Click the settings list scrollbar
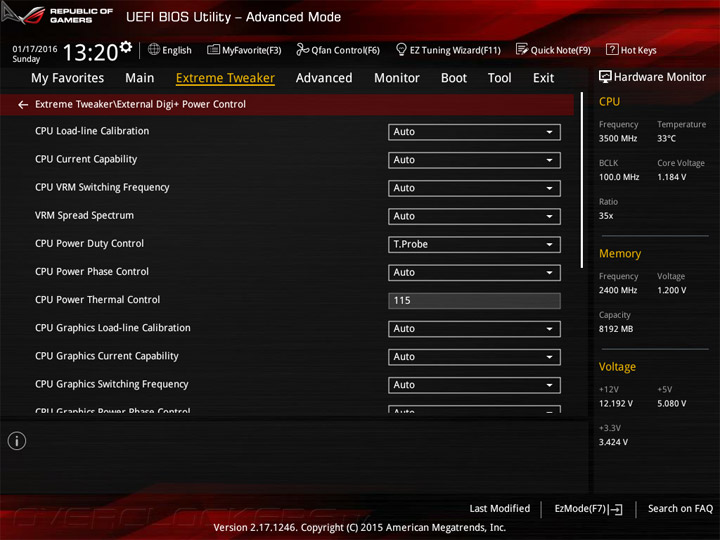 [582, 180]
